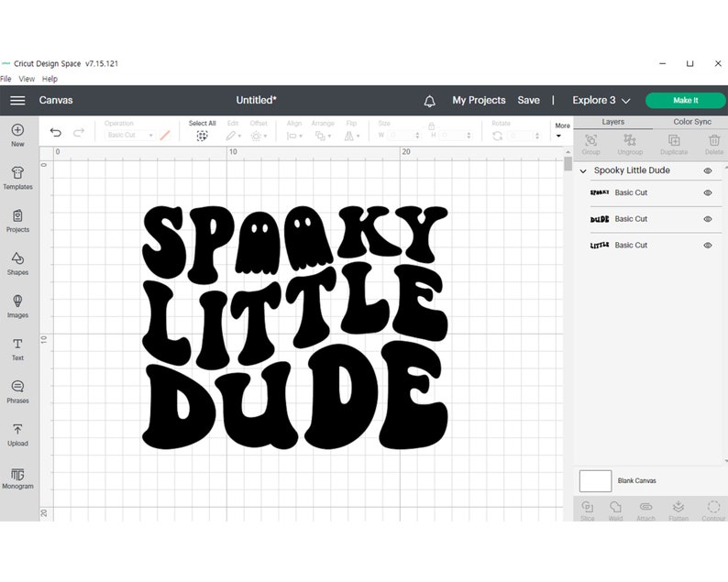Click the Untitled project title
Image resolution: width=728 pixels, height=582 pixels.
256,100
